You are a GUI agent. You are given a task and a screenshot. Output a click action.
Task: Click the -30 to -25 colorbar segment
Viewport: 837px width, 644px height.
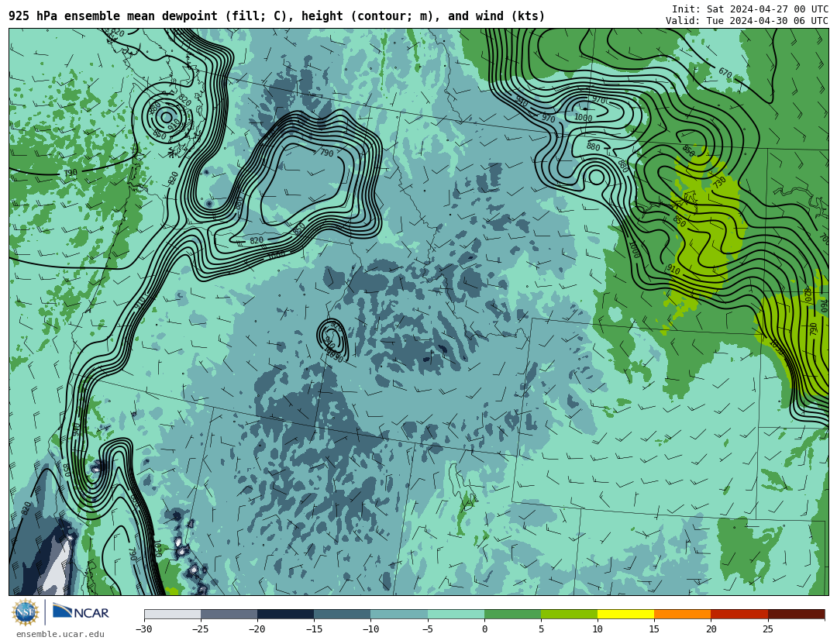click(x=172, y=614)
